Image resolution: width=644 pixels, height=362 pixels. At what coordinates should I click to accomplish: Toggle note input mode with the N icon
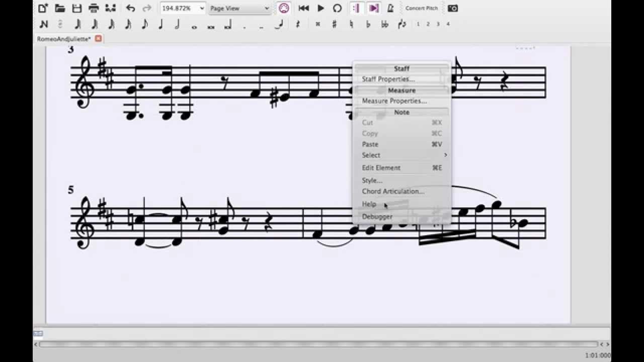pyautogui.click(x=44, y=24)
